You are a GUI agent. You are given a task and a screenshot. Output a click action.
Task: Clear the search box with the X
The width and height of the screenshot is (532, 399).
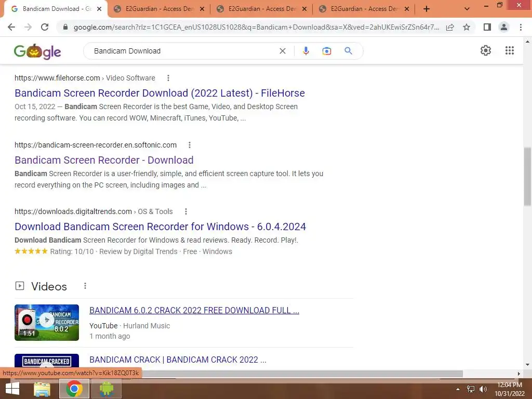click(x=282, y=51)
